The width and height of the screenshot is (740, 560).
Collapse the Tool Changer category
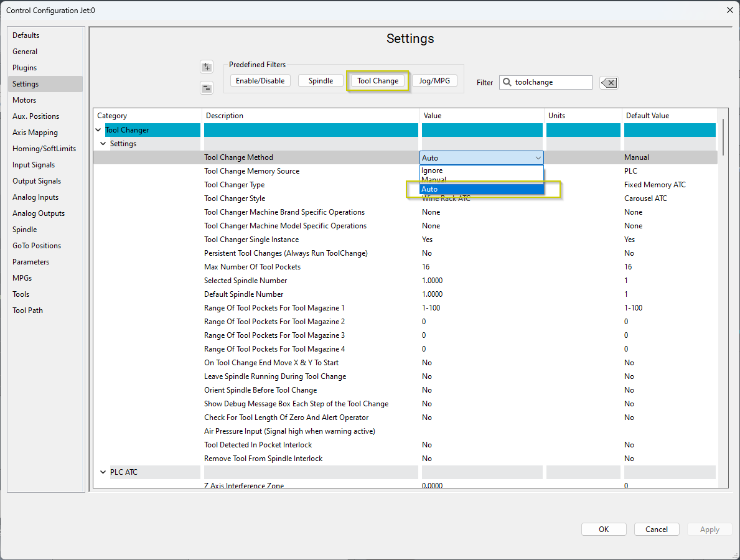[98, 130]
